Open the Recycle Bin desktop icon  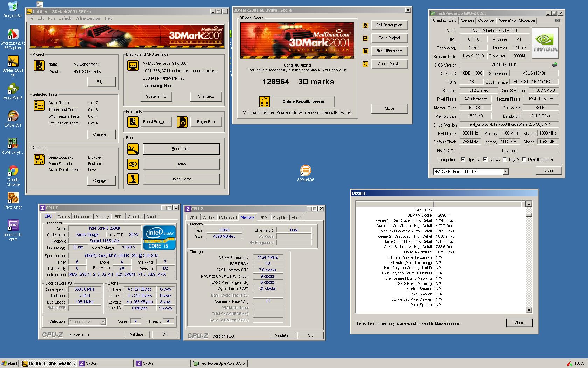[13, 6]
